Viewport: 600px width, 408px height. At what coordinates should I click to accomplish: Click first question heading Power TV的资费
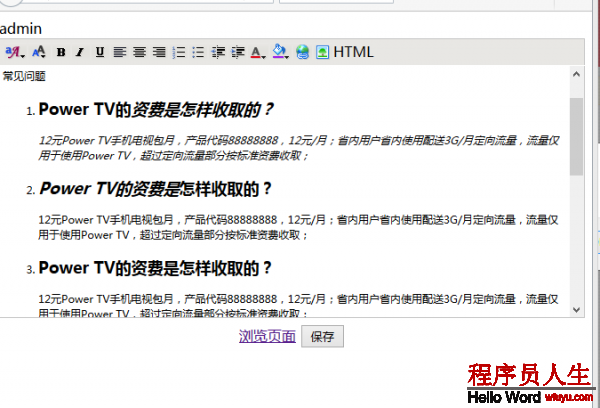pyautogui.click(x=156, y=110)
